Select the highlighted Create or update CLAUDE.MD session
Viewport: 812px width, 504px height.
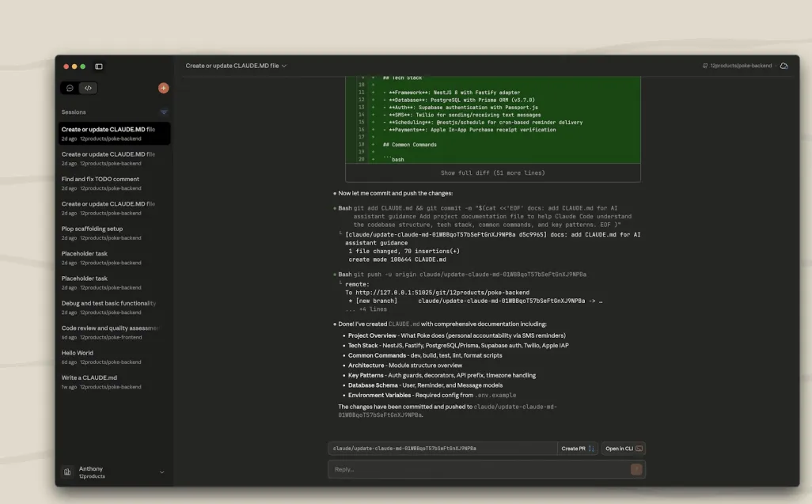pos(114,134)
